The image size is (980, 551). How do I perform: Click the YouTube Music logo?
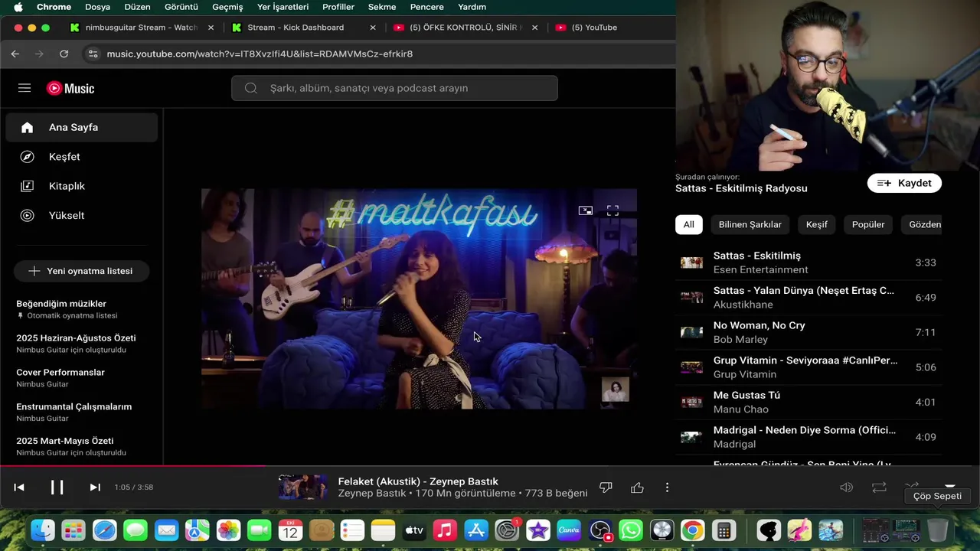70,88
